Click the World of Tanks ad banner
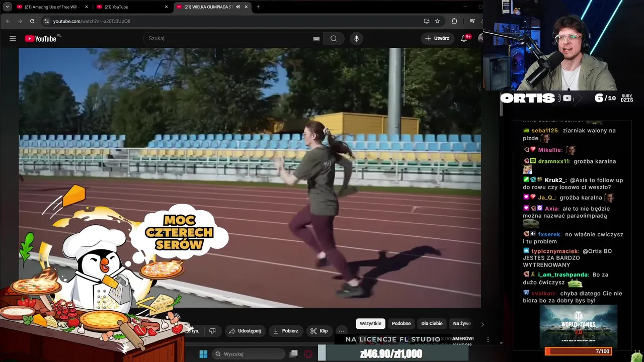644x362 pixels. [x=578, y=325]
